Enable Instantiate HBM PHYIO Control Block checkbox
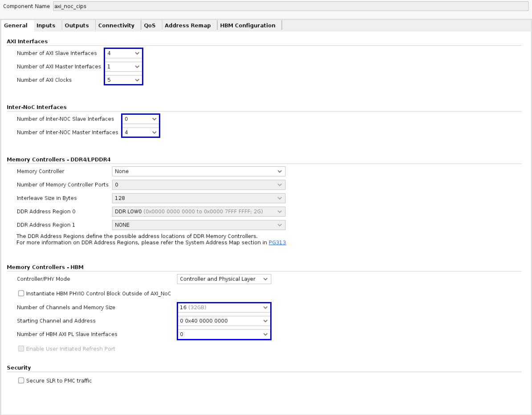The height and width of the screenshot is (415, 532). [21, 294]
